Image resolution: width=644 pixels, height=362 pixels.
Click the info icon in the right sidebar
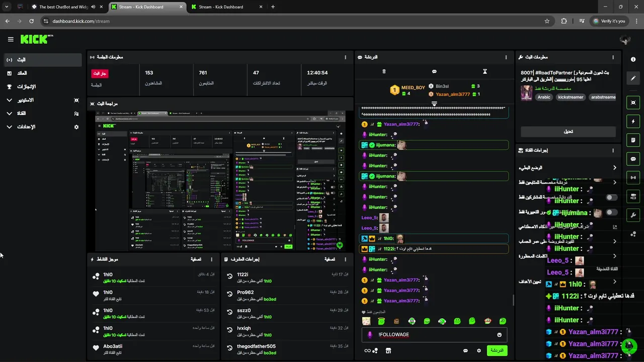[x=633, y=59]
